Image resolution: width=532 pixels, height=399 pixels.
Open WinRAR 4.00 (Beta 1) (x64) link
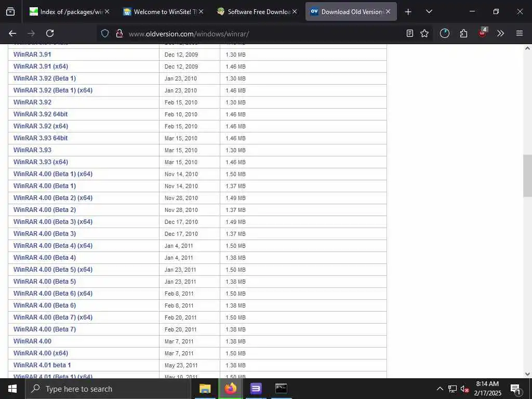pos(53,174)
